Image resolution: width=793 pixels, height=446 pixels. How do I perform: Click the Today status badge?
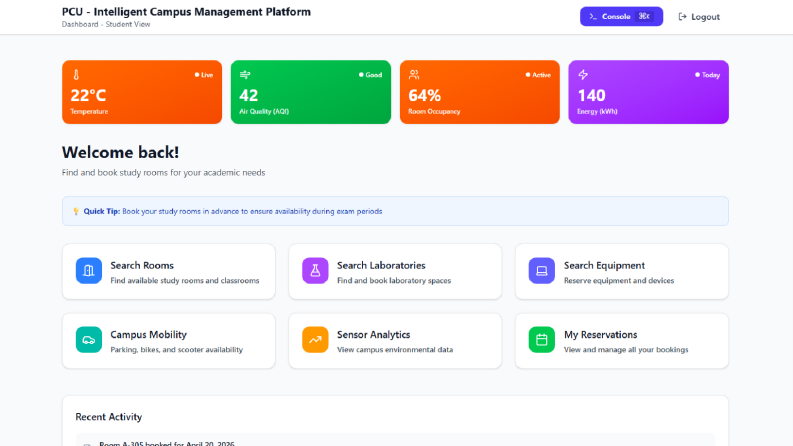[x=708, y=75]
